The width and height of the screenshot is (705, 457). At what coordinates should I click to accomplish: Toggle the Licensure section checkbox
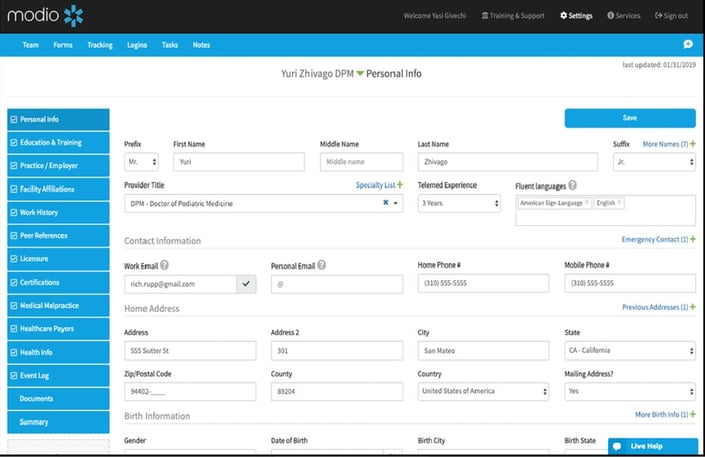[14, 259]
